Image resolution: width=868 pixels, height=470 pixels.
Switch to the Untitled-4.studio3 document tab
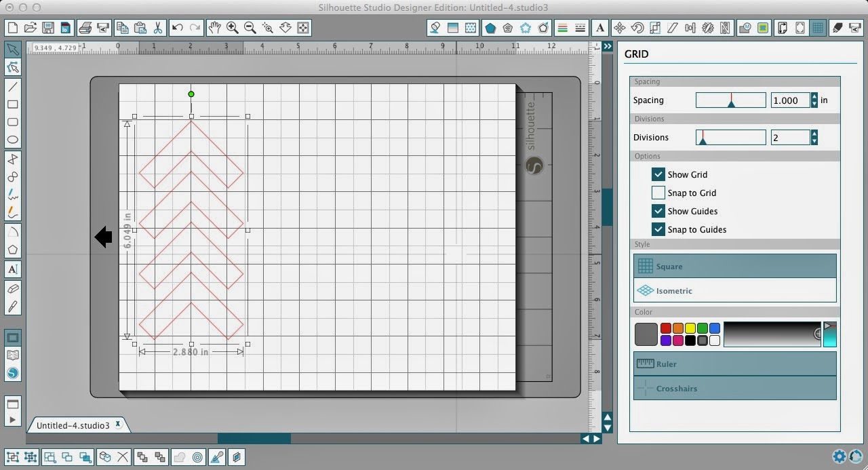click(x=73, y=425)
